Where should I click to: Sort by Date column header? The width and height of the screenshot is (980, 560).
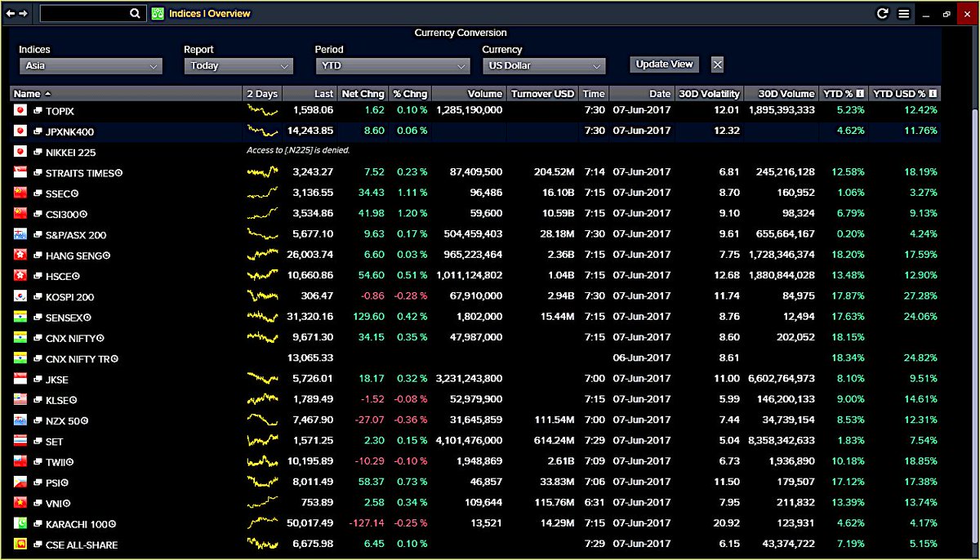tap(641, 94)
